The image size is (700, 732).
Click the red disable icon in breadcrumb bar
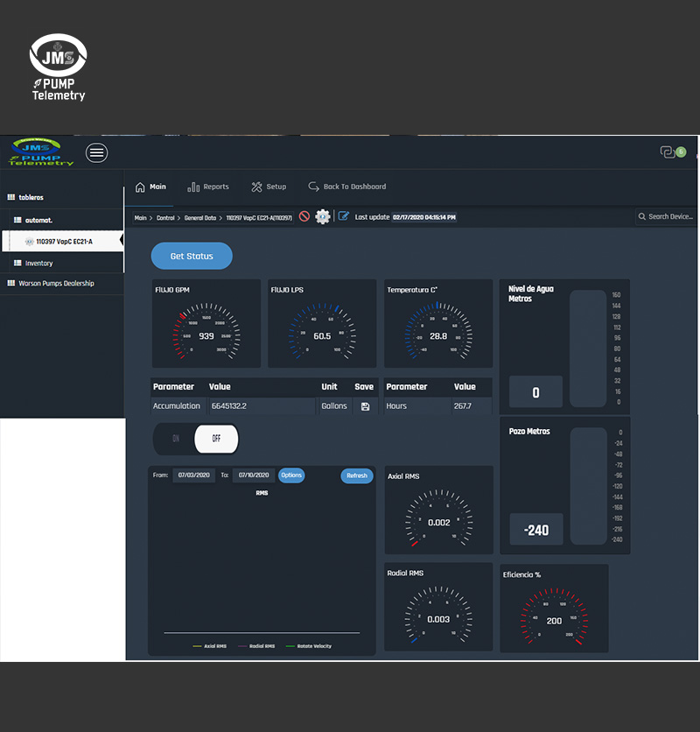click(304, 216)
